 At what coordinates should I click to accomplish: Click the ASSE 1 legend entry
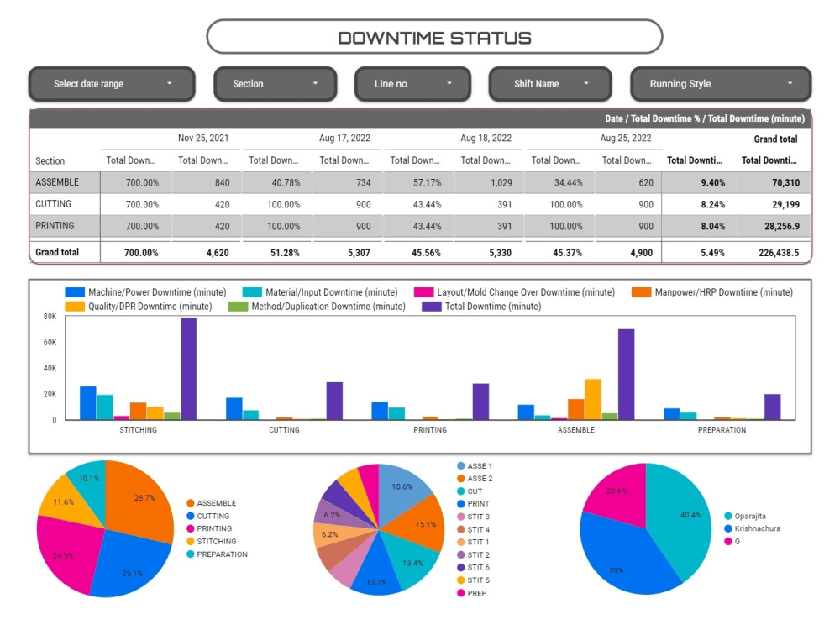475,466
